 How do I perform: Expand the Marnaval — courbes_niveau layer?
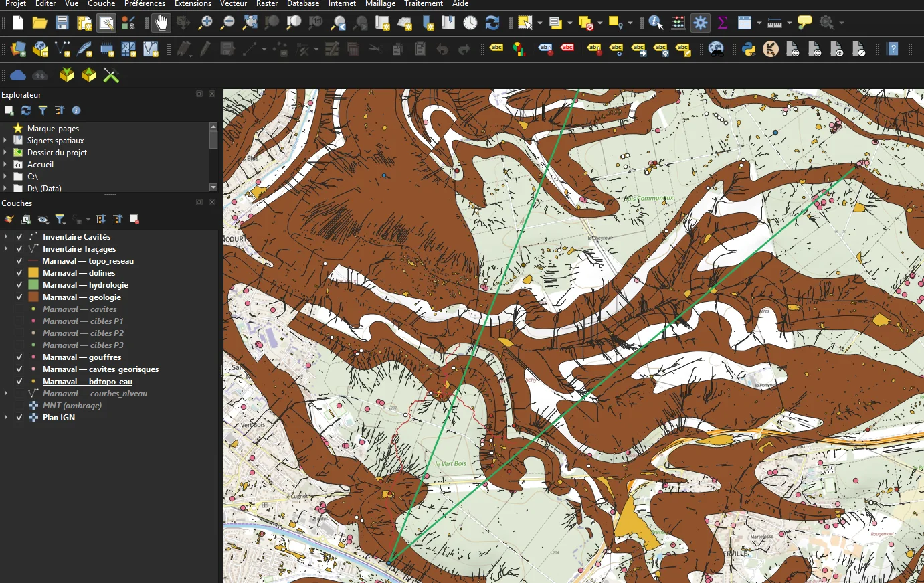tap(6, 394)
